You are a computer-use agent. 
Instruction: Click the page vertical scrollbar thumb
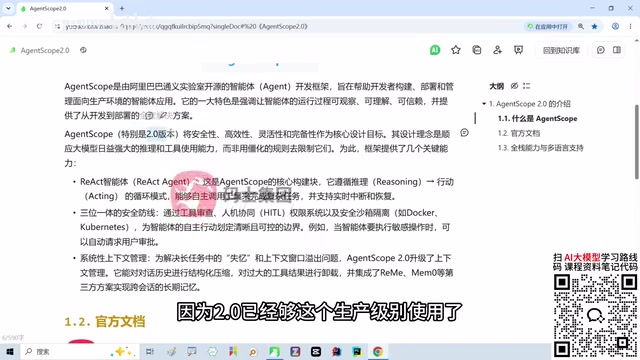[636, 142]
